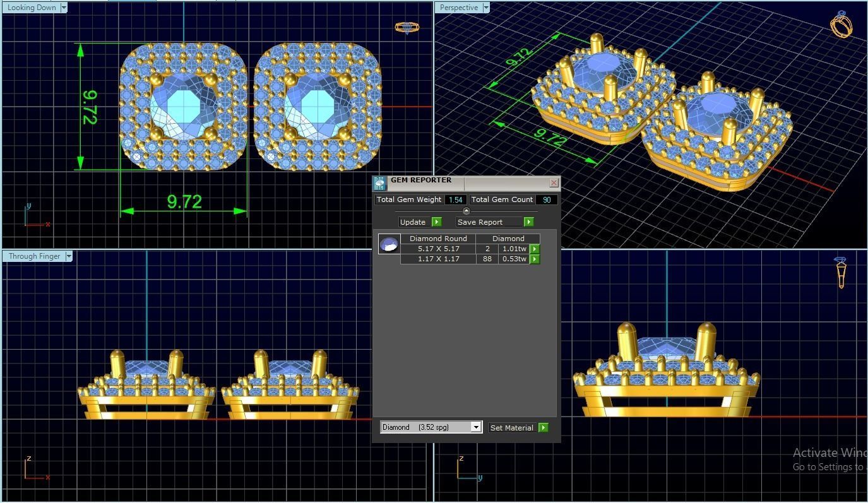Click the Looking Down viewport title

(32, 8)
